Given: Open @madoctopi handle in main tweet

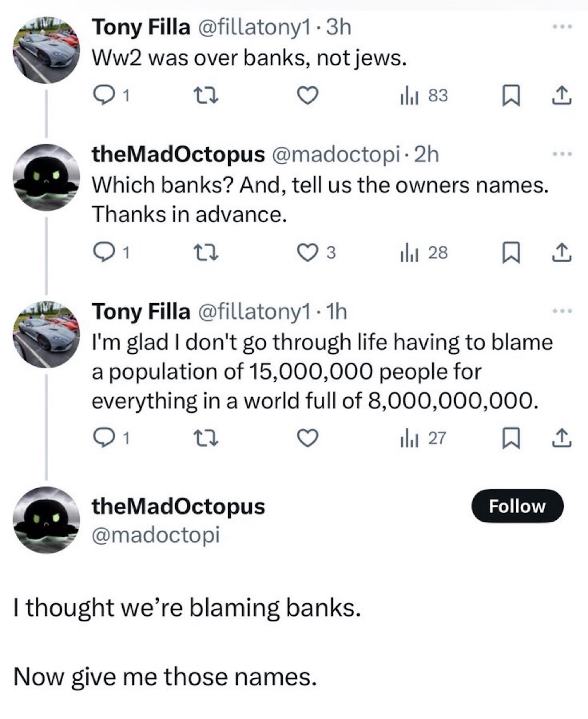Looking at the screenshot, I should 156,535.
